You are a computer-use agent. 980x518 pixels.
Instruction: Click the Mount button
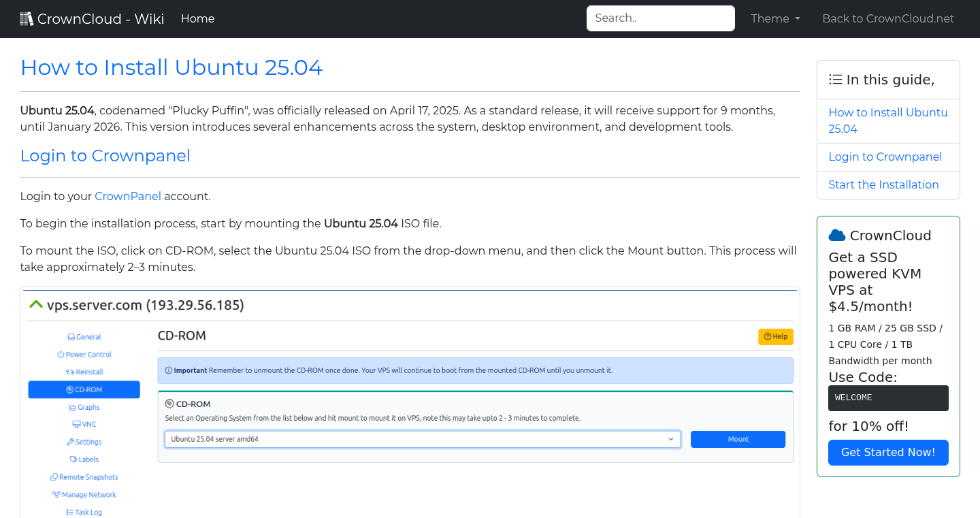pyautogui.click(x=738, y=439)
